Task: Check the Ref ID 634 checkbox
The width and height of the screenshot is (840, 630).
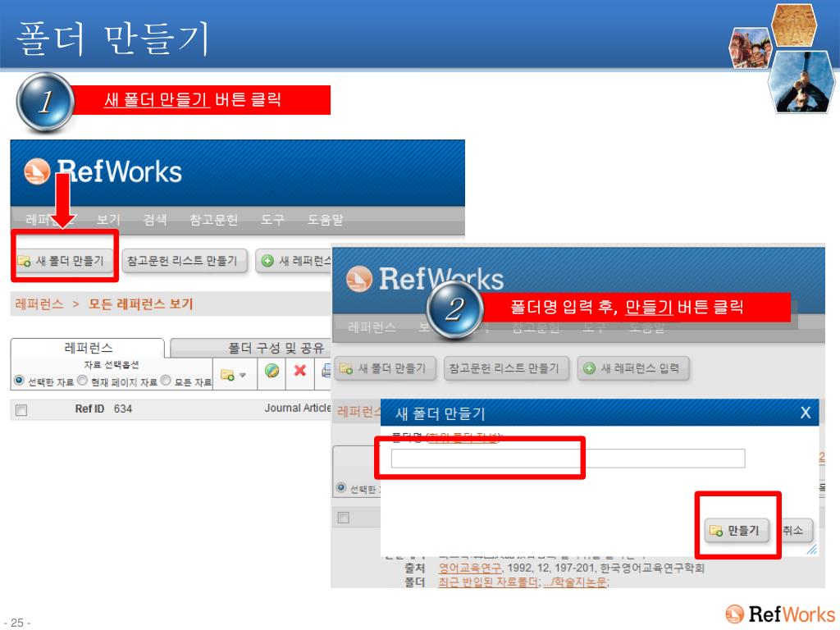Action: (21, 410)
